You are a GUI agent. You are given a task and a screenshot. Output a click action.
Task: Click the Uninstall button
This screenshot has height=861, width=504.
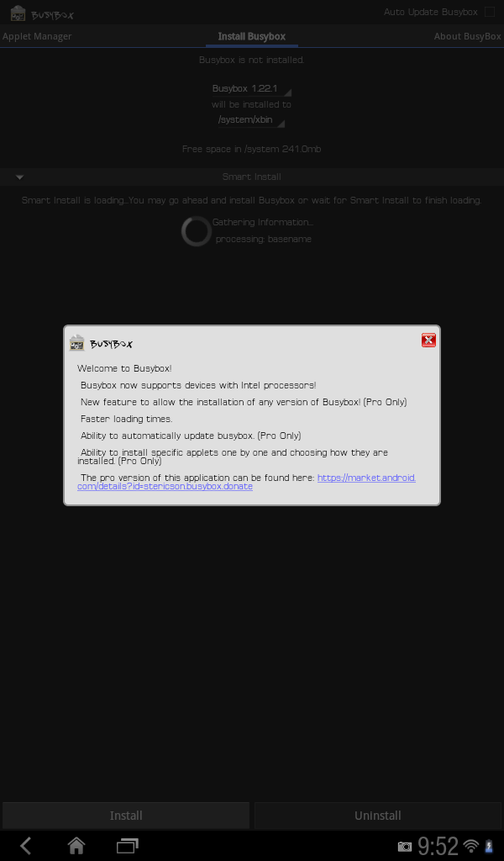tap(378, 816)
